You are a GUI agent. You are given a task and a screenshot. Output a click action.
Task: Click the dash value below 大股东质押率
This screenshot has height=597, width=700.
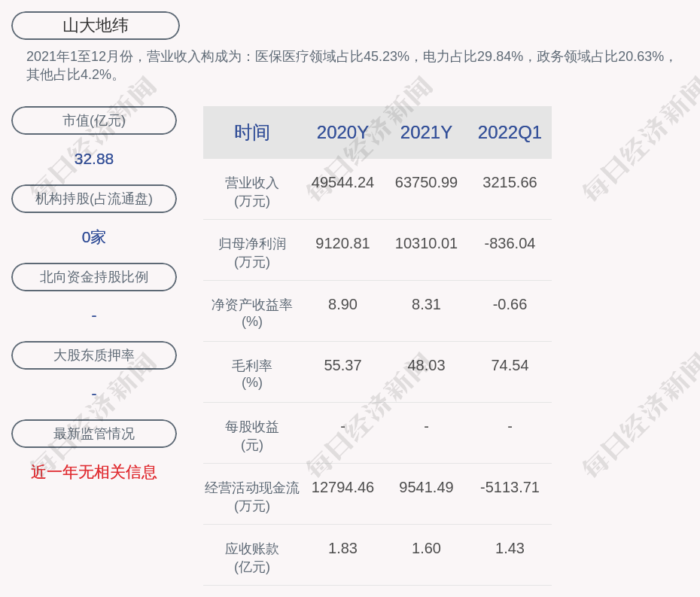pos(94,394)
